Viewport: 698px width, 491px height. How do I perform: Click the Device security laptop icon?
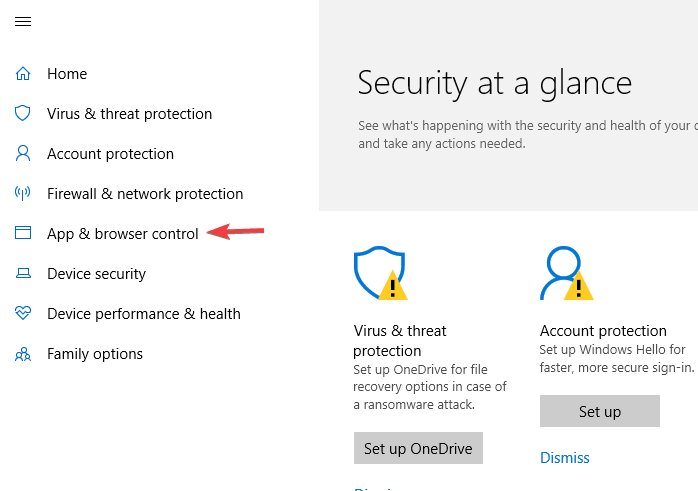(23, 274)
